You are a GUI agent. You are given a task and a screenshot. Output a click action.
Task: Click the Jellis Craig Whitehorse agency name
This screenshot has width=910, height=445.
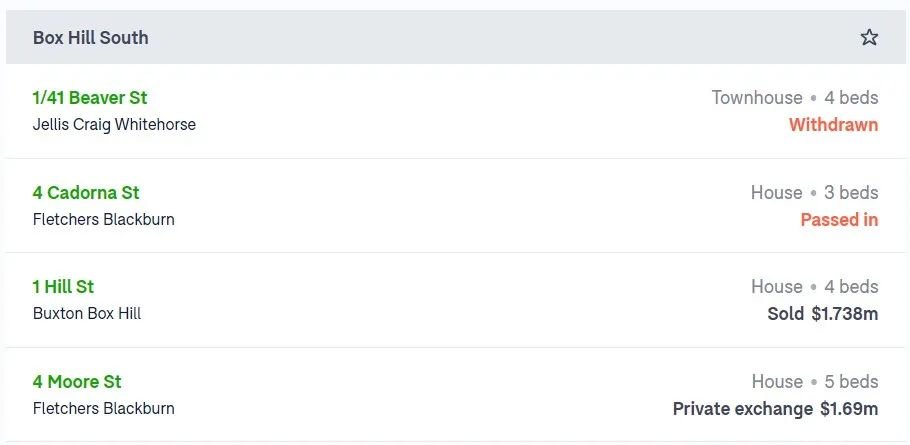coord(114,124)
